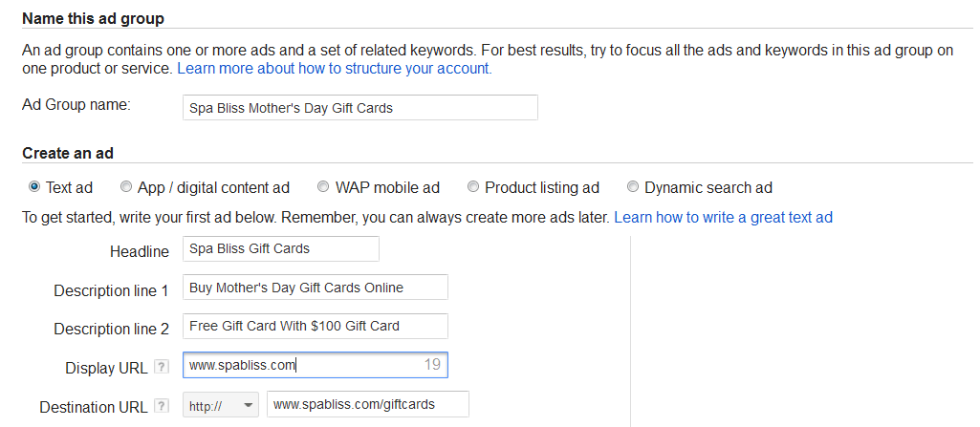980x427 pixels.
Task: Click the Name this ad group heading
Action: pos(93,18)
